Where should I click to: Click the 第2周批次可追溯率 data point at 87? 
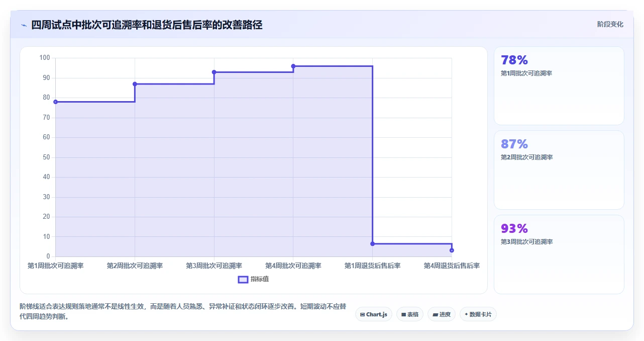(x=135, y=84)
